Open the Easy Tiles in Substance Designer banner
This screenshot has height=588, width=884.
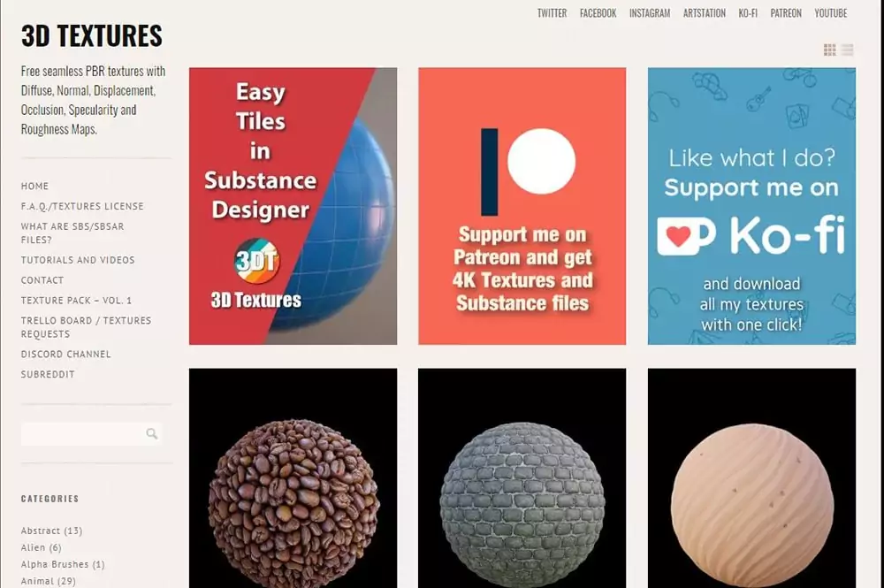click(x=293, y=206)
